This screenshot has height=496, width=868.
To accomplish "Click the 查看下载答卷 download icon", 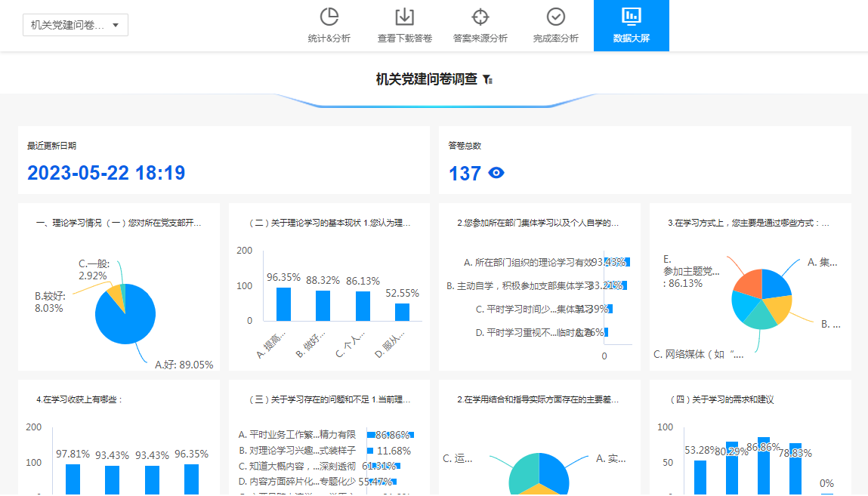I will coord(405,17).
